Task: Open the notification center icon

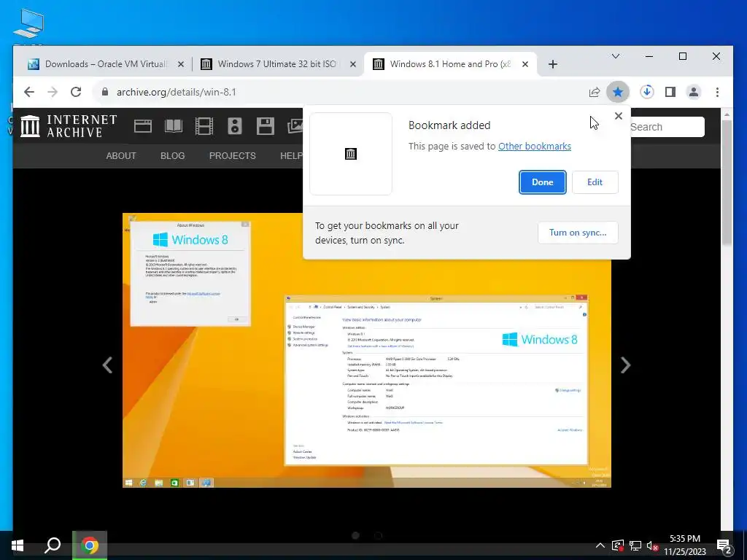Action: (724, 546)
